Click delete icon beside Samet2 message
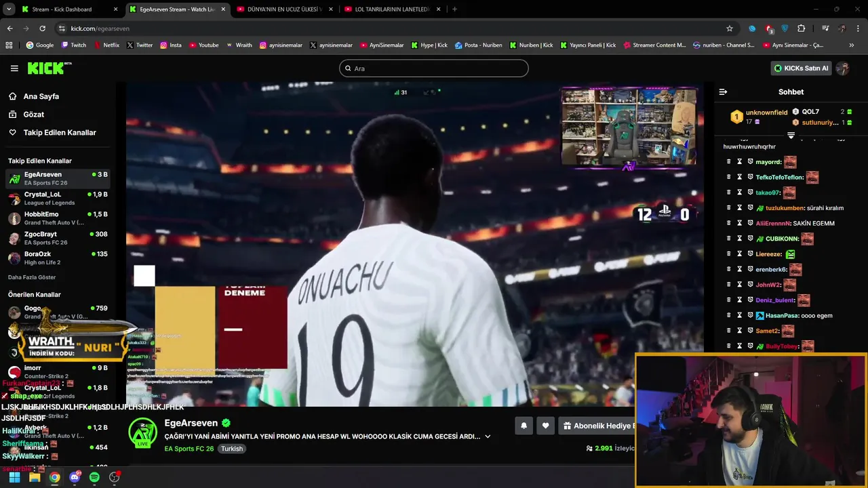868x488 pixels. [729, 331]
